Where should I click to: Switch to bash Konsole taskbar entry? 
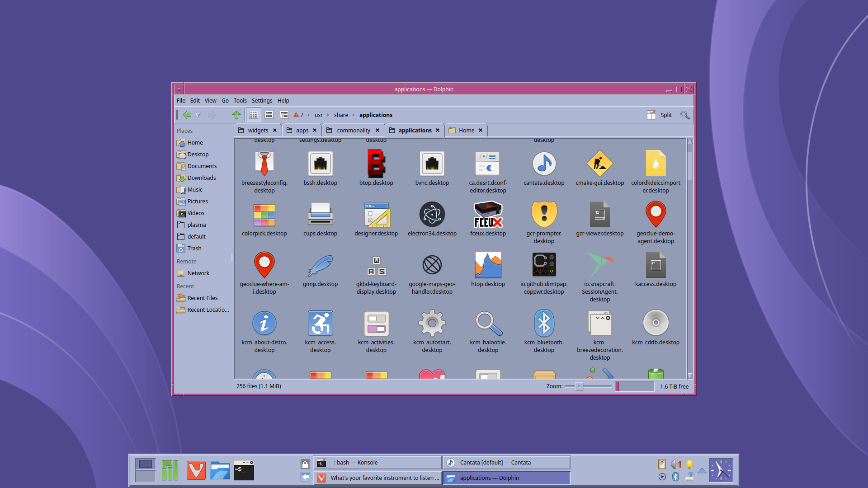(x=377, y=463)
